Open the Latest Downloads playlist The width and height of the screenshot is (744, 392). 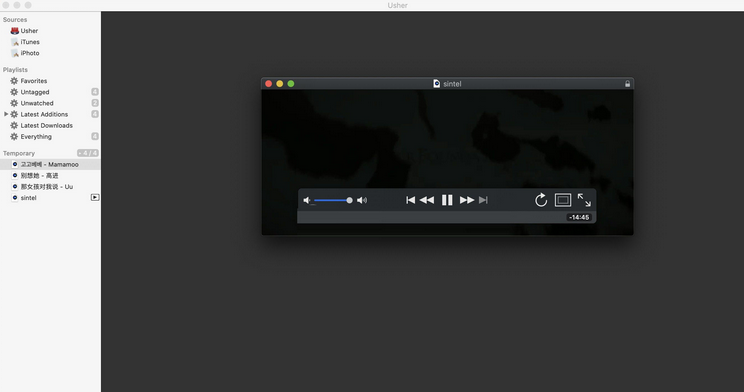tap(46, 125)
